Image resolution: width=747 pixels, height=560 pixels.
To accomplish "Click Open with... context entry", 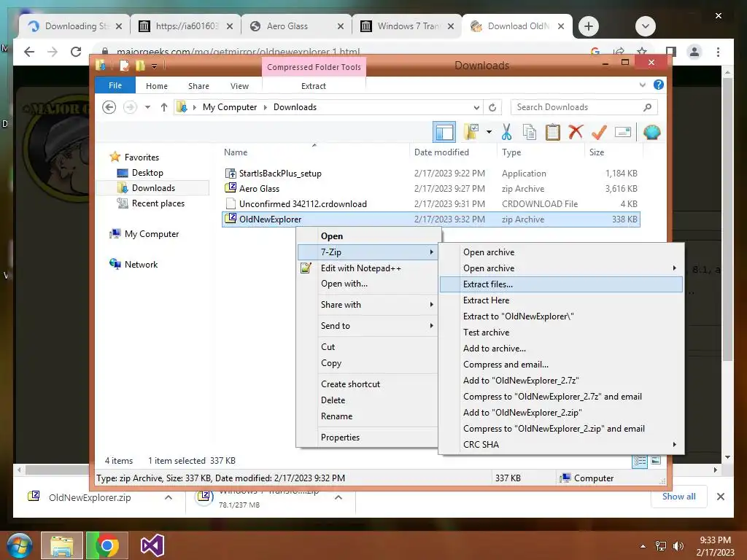I will (x=368, y=284).
